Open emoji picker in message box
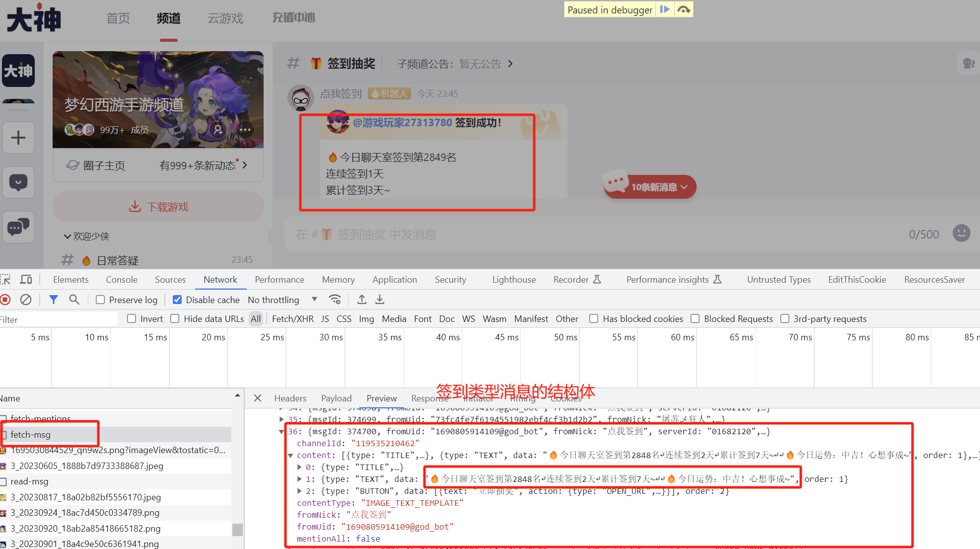Viewport: 980px width, 549px height. pos(961,233)
